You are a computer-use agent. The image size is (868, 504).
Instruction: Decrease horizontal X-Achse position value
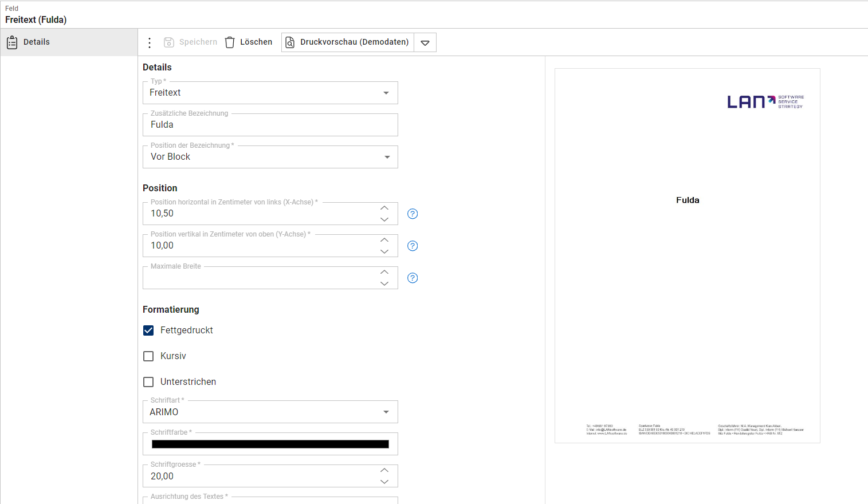pos(384,219)
